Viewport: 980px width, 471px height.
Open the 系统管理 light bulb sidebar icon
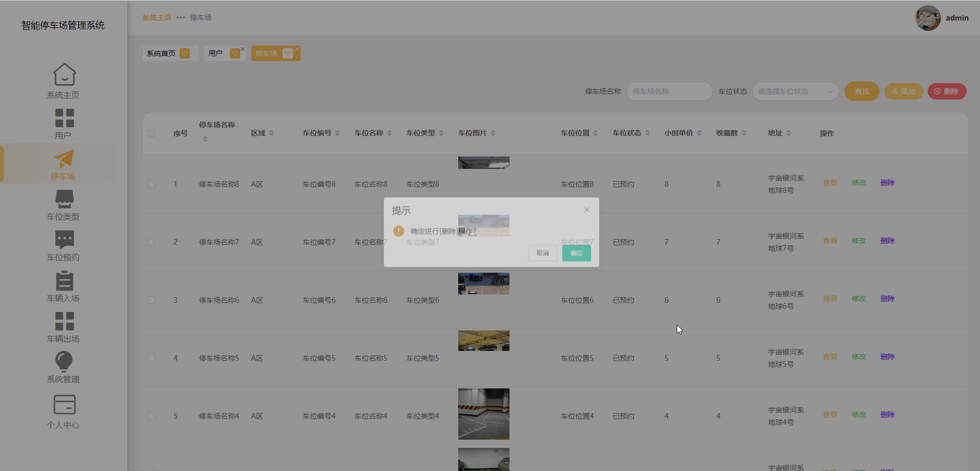[64, 361]
